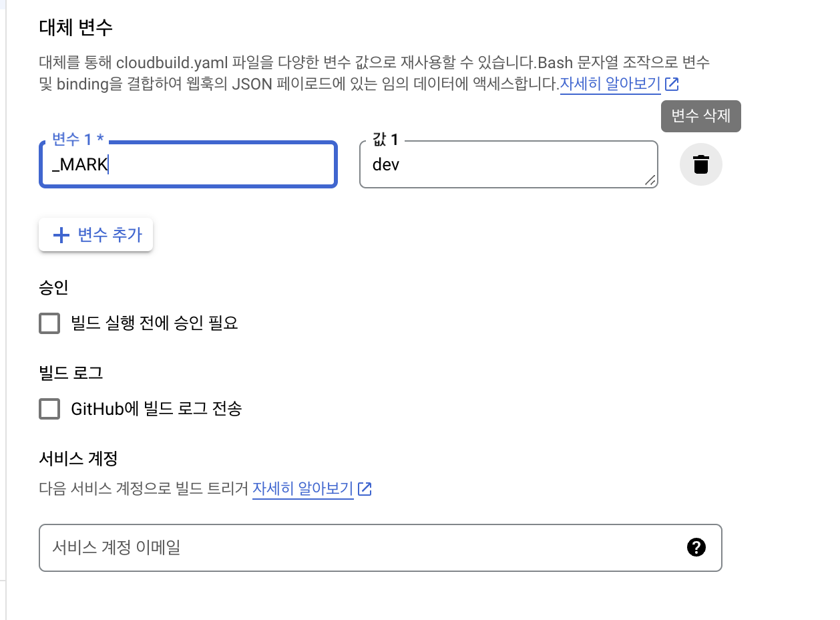Delete variable 1 with the trash icon
Image resolution: width=840 pixels, height=620 pixels.
click(700, 164)
